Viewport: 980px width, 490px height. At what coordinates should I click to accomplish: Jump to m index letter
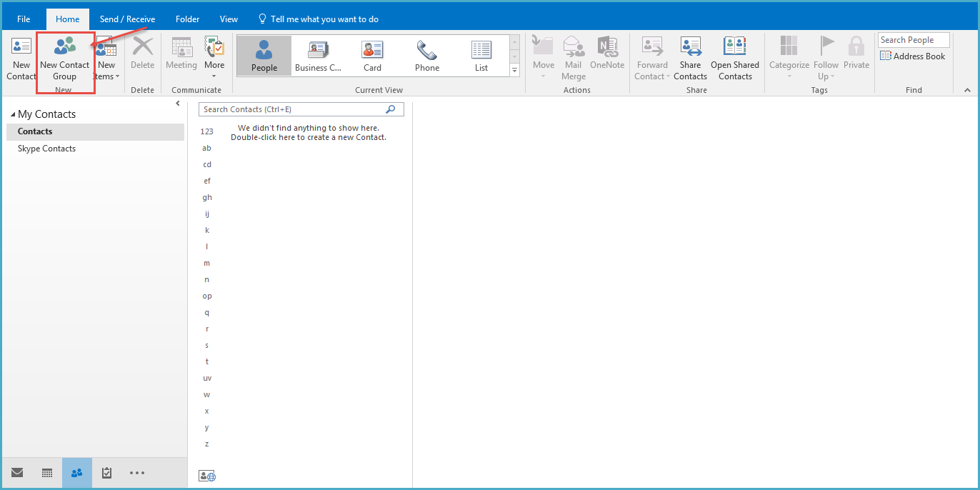pos(207,263)
